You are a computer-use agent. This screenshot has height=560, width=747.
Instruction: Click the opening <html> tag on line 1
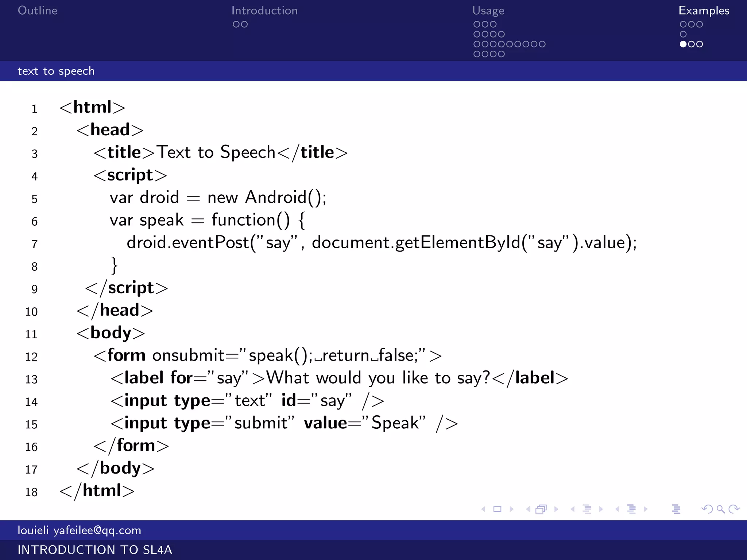pyautogui.click(x=92, y=107)
